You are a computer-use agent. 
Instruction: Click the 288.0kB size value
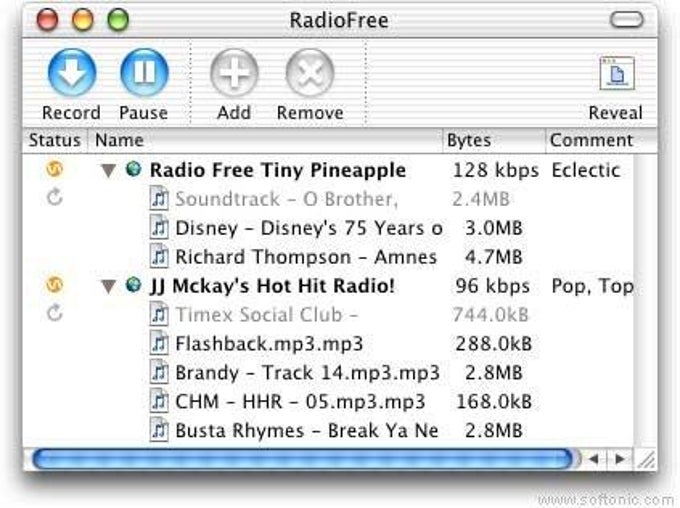click(x=494, y=344)
